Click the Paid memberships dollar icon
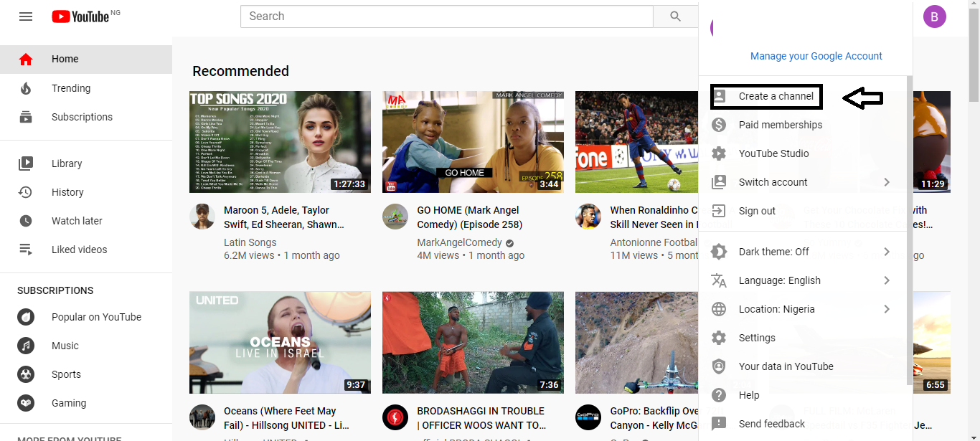This screenshot has height=441, width=980. coord(719,125)
